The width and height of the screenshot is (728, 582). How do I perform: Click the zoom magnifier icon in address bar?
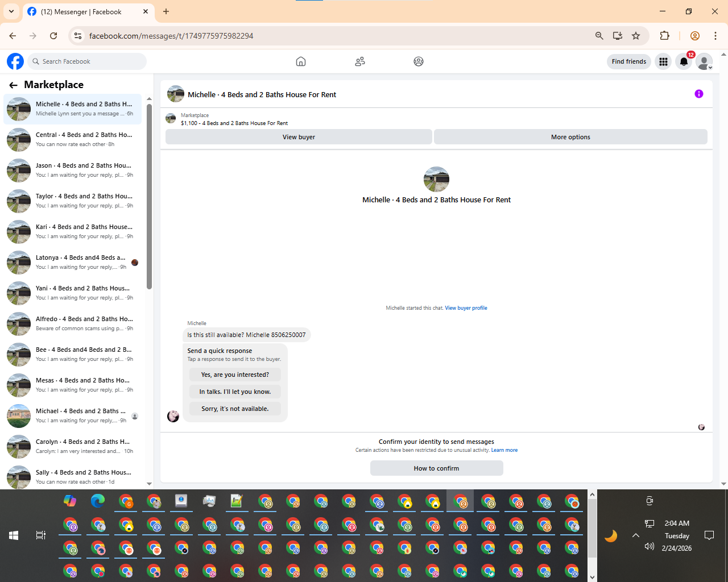click(x=599, y=36)
